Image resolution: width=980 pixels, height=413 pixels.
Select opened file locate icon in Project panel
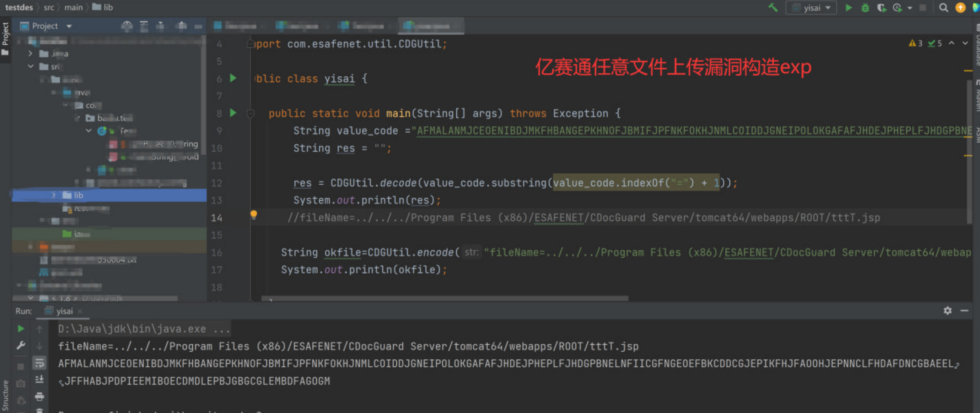pos(127,26)
